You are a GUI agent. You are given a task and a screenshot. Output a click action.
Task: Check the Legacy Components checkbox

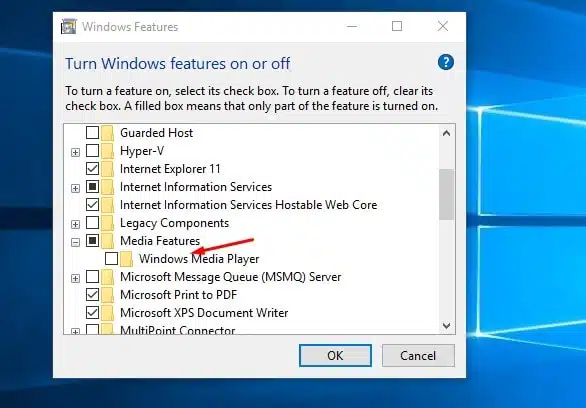point(92,223)
